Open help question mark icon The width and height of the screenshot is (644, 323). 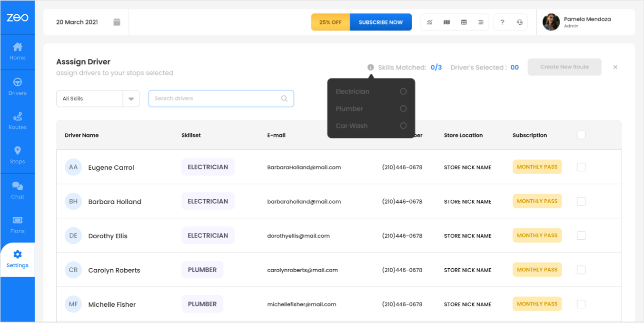point(502,22)
